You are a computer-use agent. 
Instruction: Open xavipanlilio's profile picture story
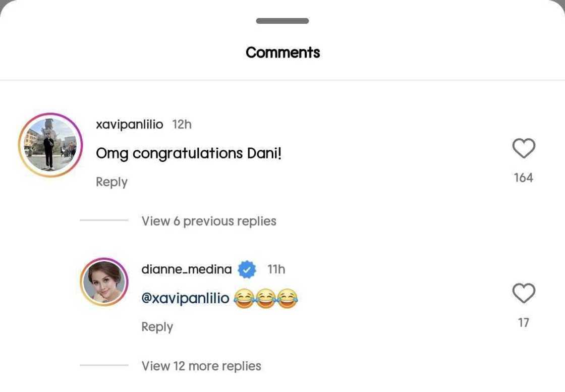coord(50,145)
